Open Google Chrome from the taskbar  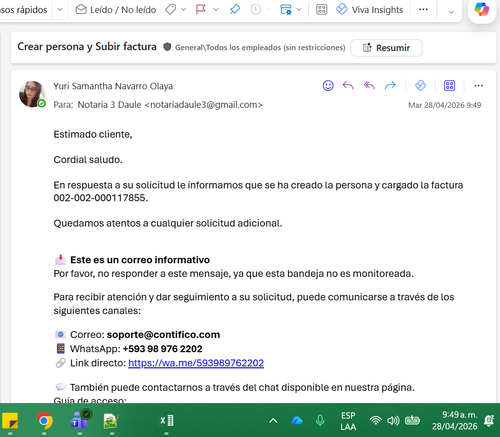pos(44,421)
